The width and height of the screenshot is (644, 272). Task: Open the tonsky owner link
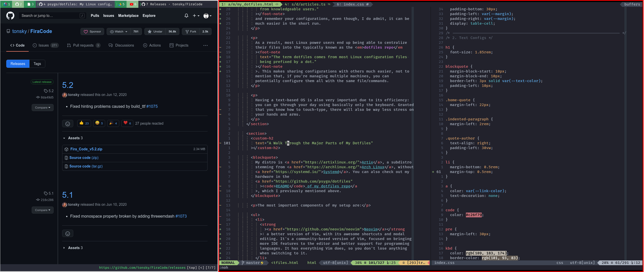click(x=19, y=31)
